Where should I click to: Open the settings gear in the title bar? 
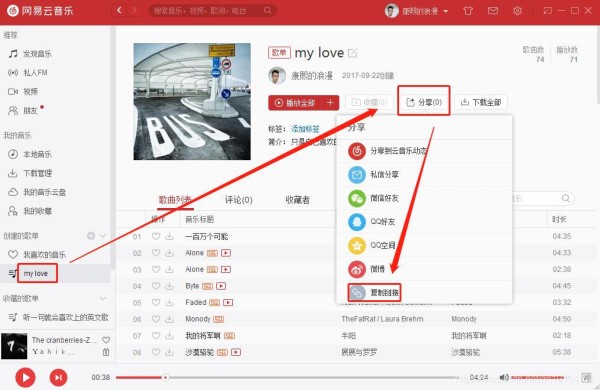click(517, 11)
